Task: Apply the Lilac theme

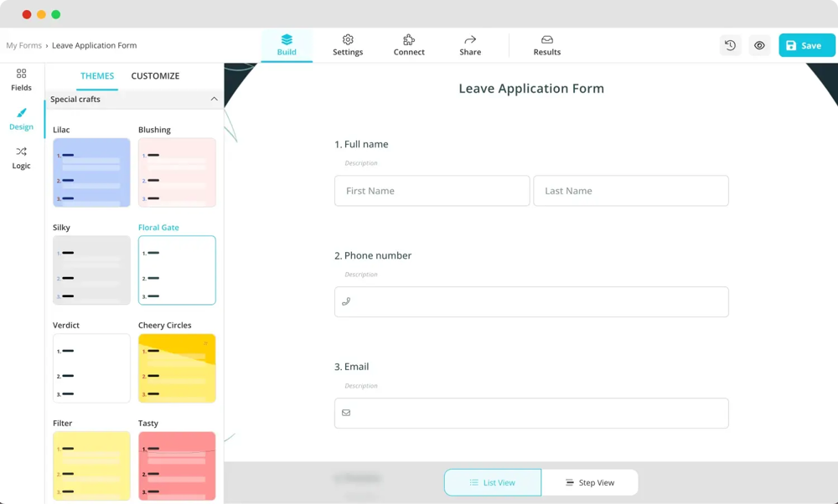Action: [x=91, y=172]
